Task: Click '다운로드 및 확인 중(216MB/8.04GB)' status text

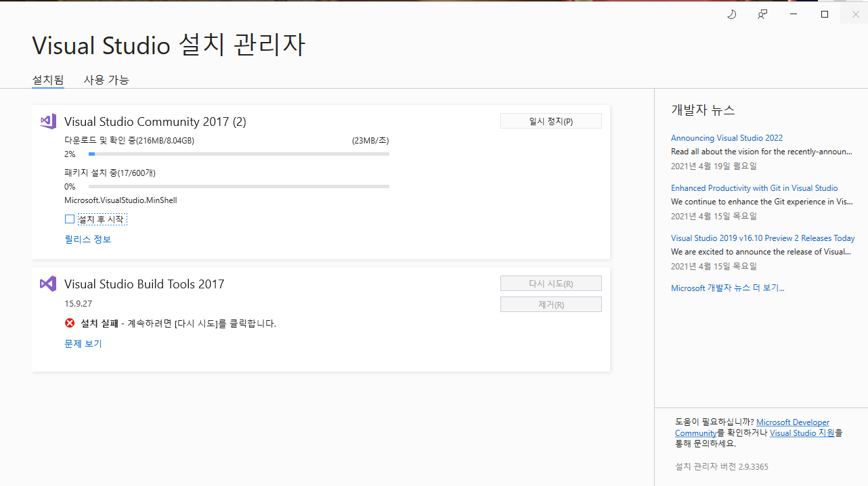Action: click(x=129, y=141)
